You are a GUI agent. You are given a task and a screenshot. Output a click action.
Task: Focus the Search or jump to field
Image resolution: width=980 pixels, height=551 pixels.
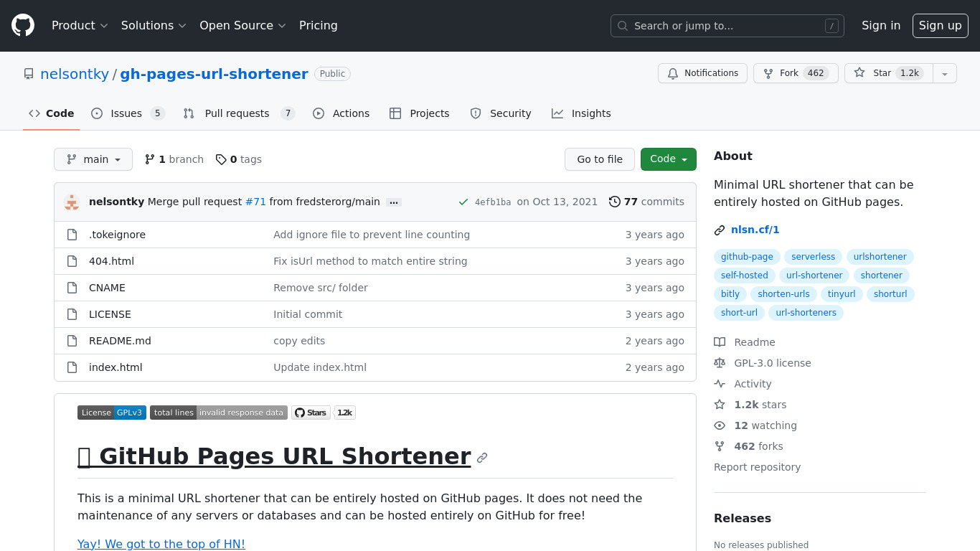tap(727, 26)
